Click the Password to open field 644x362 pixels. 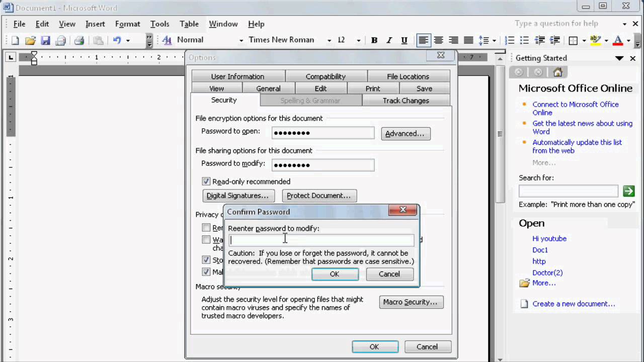click(x=323, y=133)
